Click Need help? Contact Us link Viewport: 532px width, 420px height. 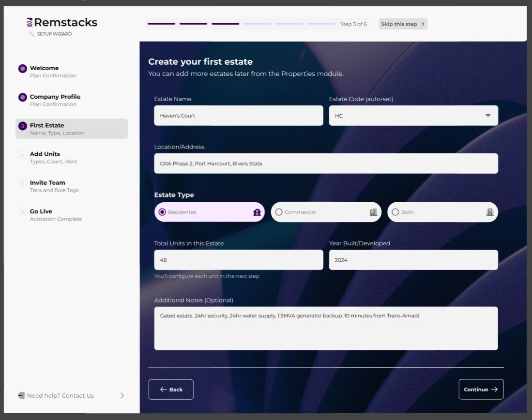[x=61, y=396]
